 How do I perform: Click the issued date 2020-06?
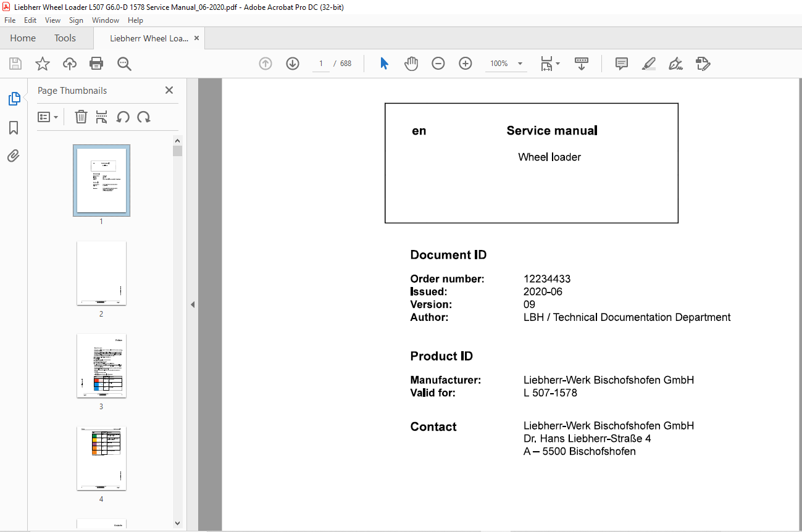(543, 292)
